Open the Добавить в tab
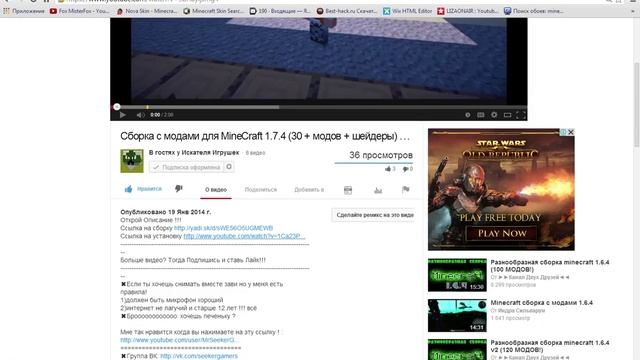The image size is (640, 360). click(x=309, y=190)
